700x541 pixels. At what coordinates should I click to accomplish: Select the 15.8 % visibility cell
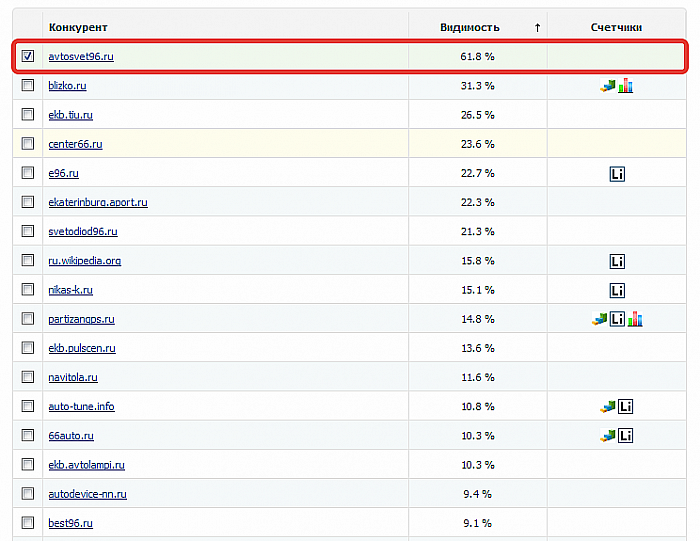point(477,261)
